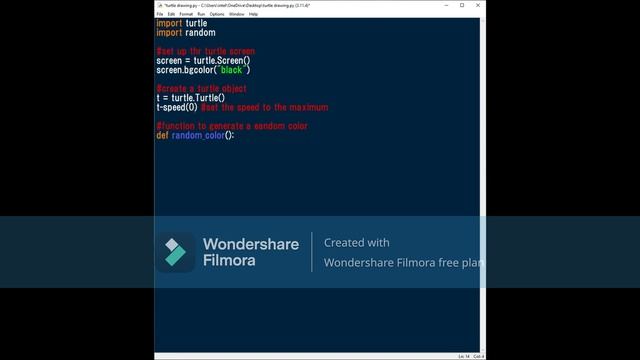The image size is (640, 360).
Task: Click the line 'screen = turtle.Screen()'
Action: pos(203,60)
